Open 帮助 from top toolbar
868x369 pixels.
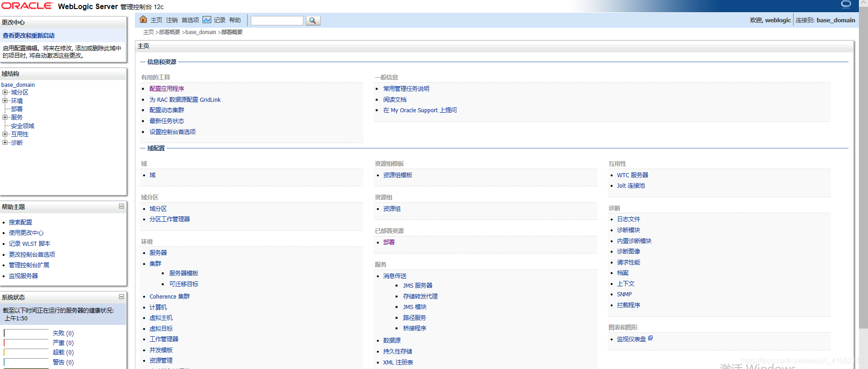point(235,20)
